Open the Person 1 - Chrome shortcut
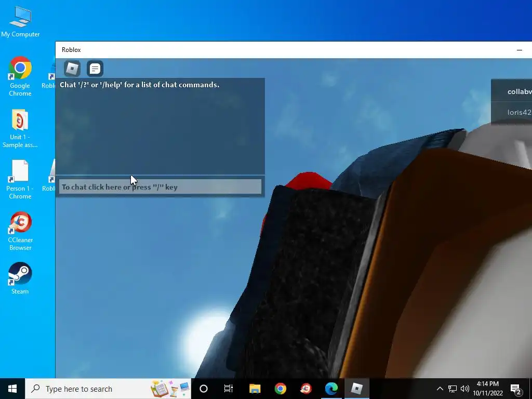Viewport: 532px width, 399px height. [x=20, y=180]
